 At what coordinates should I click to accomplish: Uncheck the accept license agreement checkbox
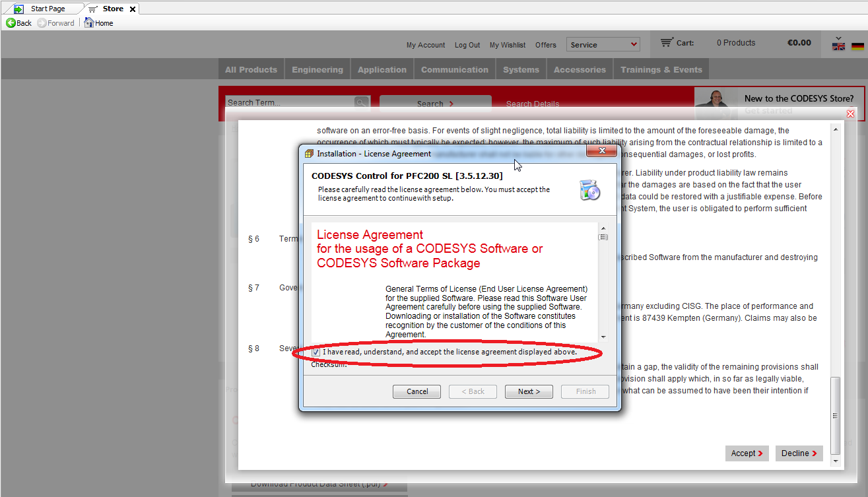tap(316, 352)
